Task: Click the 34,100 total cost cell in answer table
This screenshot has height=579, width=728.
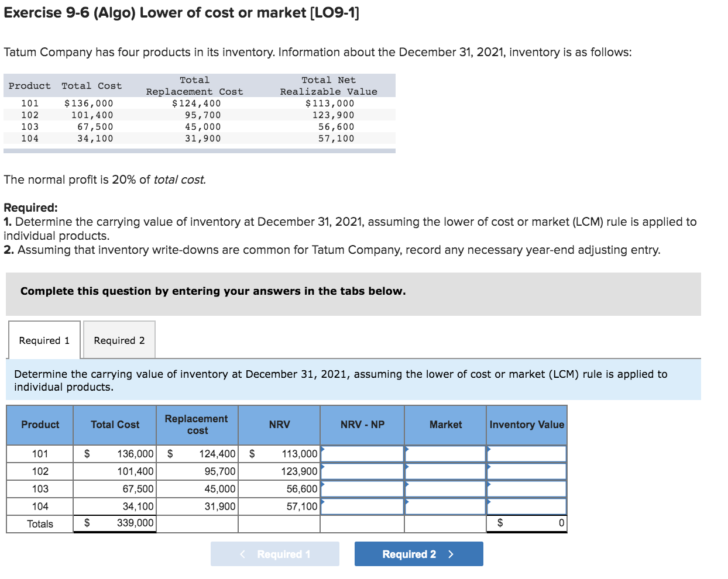Action: (x=115, y=506)
